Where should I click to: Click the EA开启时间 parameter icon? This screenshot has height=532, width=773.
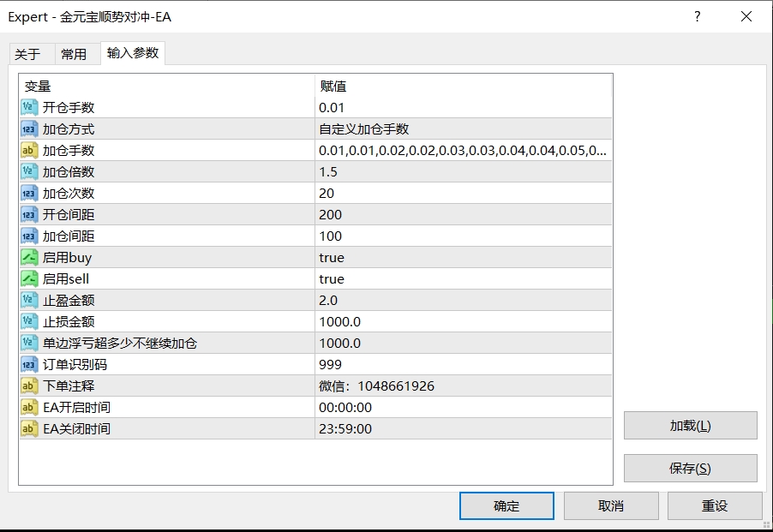(x=27, y=407)
